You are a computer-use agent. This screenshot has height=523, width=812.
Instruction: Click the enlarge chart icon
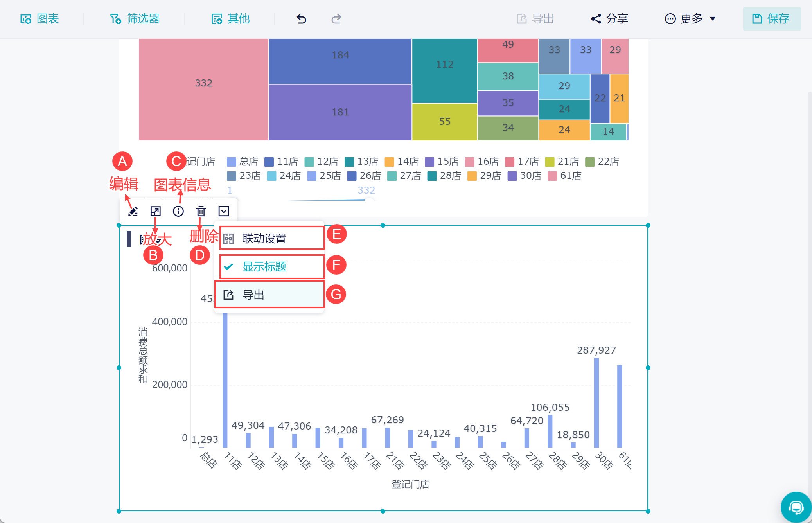point(155,212)
